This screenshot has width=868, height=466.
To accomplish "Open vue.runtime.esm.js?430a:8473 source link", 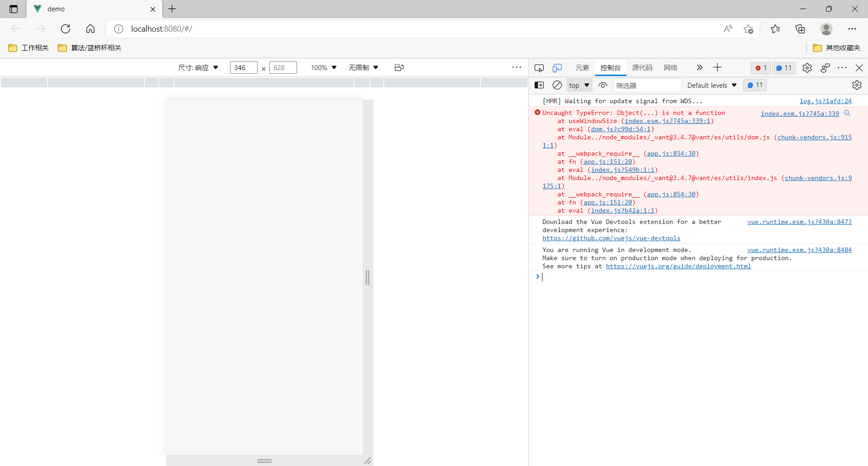I will [799, 222].
